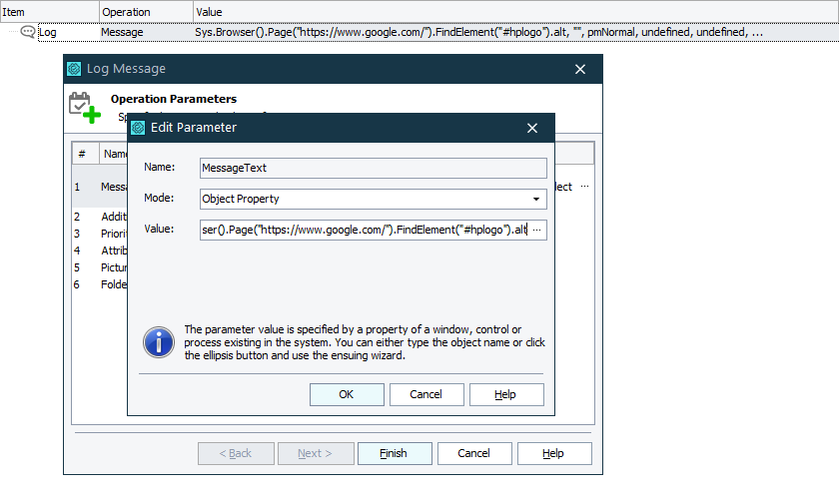The width and height of the screenshot is (839, 504).
Task: Select the Value column header
Action: click(210, 12)
